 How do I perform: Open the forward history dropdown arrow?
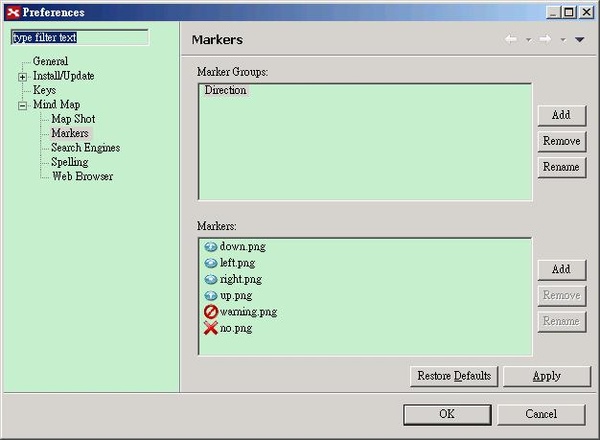[x=563, y=40]
